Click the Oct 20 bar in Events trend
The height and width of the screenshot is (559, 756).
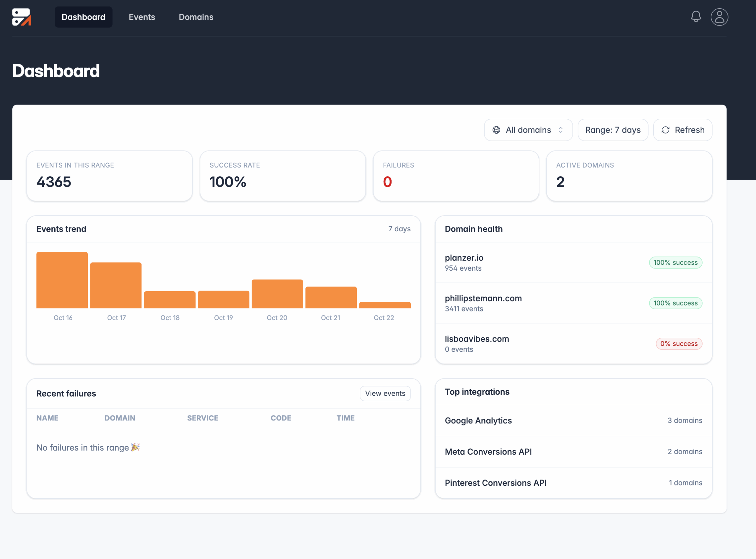277,293
